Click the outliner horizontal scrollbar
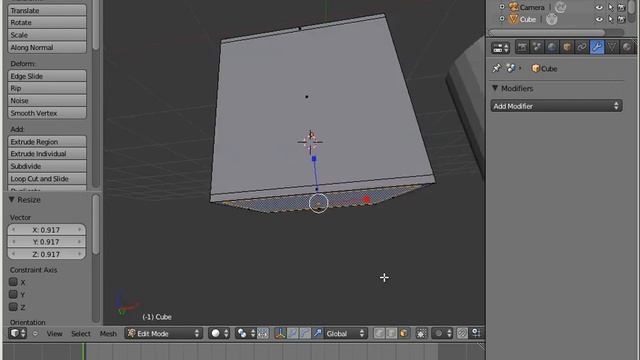 pos(547,32)
